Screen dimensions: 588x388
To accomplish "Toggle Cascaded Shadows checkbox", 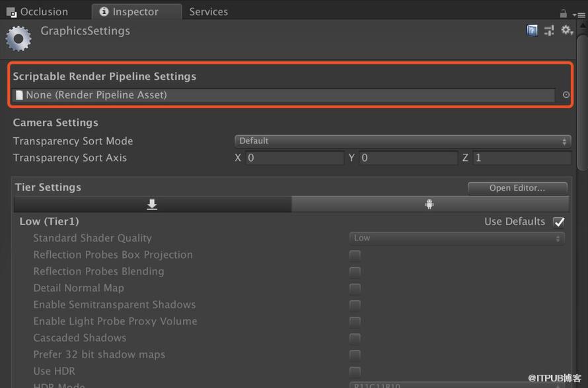I will click(355, 339).
